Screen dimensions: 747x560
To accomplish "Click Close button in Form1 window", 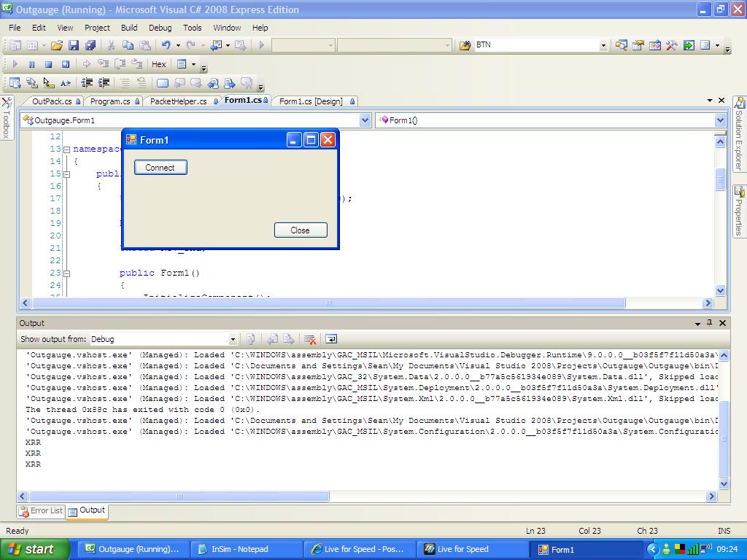I will click(x=301, y=230).
